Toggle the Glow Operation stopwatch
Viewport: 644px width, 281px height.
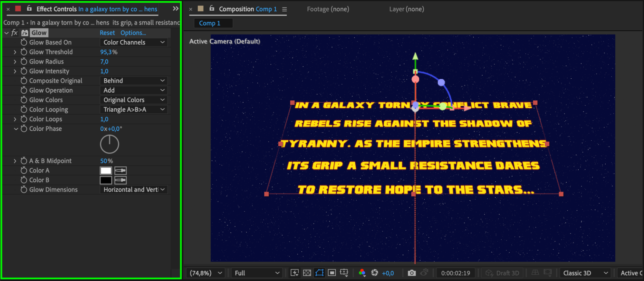(24, 90)
